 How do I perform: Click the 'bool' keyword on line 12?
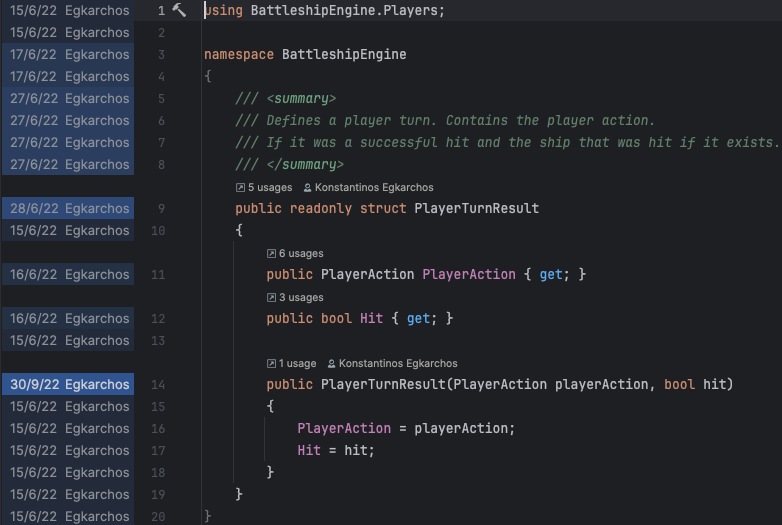[x=336, y=318]
